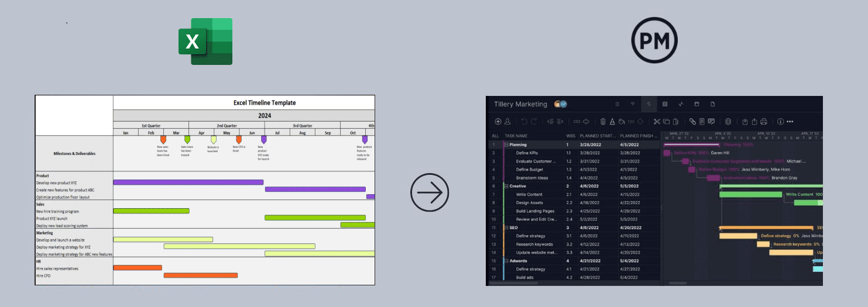Viewport: 868px width, 307px height.
Task: Click the text color A icon
Action: click(x=612, y=122)
